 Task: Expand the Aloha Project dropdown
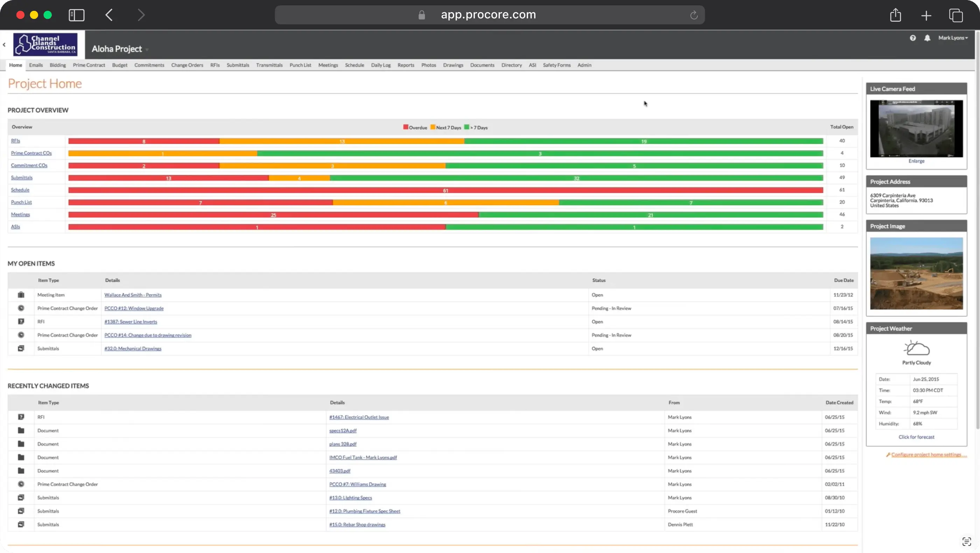147,49
